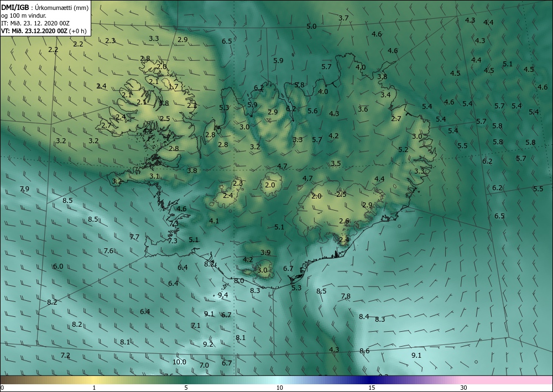The image size is (553, 392).
Task: Click the 'VT: Mið. 23.12.2020 00Z (+0 h)' line
Action: click(44, 30)
